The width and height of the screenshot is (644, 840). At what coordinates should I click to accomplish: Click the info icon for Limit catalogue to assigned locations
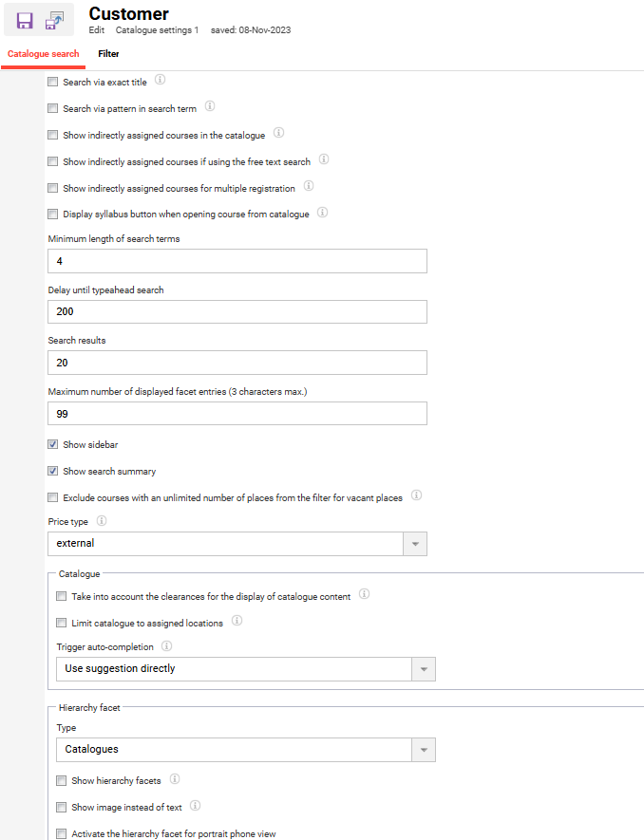(x=237, y=620)
